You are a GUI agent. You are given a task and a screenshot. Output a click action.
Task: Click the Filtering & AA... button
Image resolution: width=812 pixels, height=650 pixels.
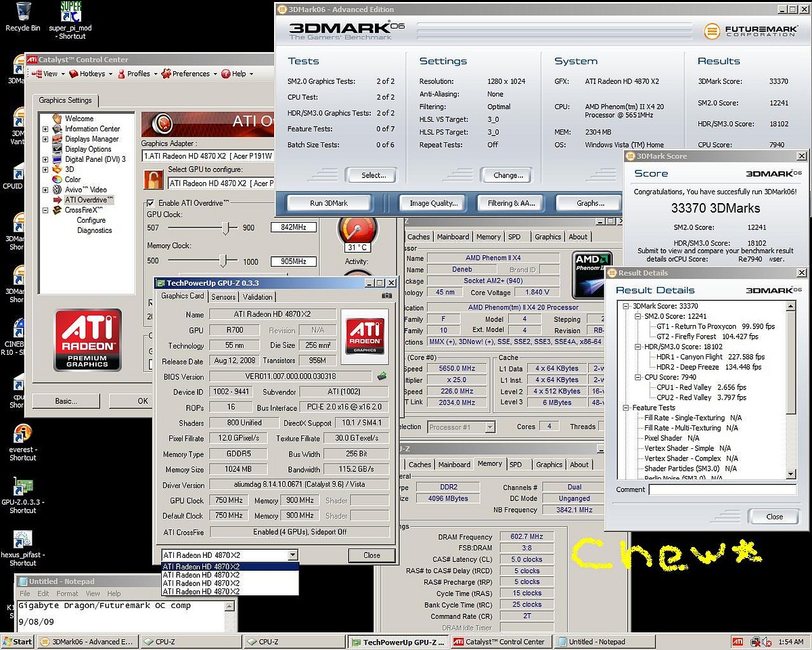(x=512, y=203)
